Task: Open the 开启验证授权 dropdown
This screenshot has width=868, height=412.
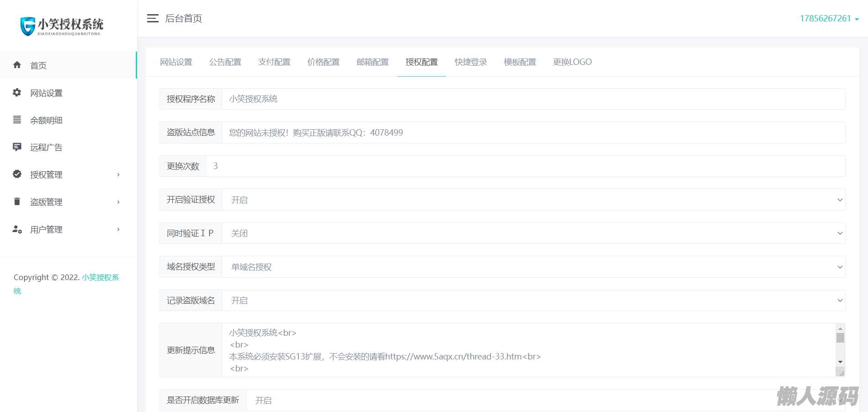Action: (x=533, y=200)
